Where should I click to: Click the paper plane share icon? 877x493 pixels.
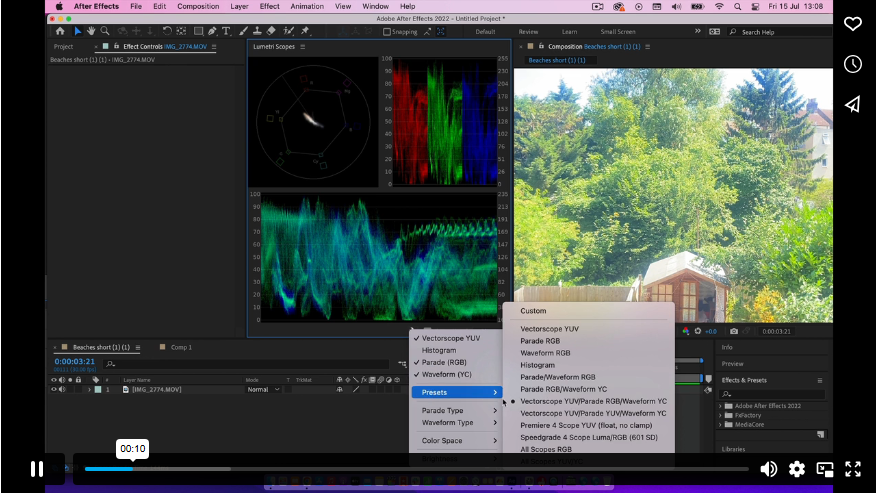tap(852, 104)
